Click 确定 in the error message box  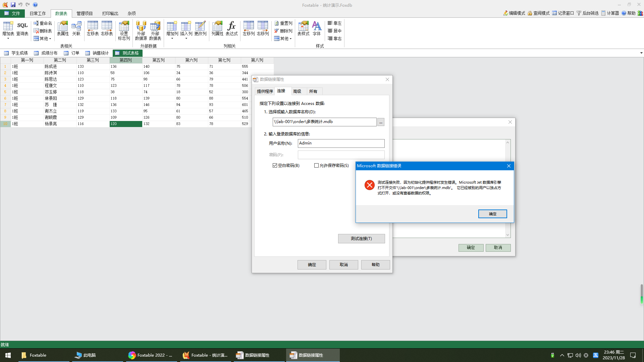click(x=492, y=214)
